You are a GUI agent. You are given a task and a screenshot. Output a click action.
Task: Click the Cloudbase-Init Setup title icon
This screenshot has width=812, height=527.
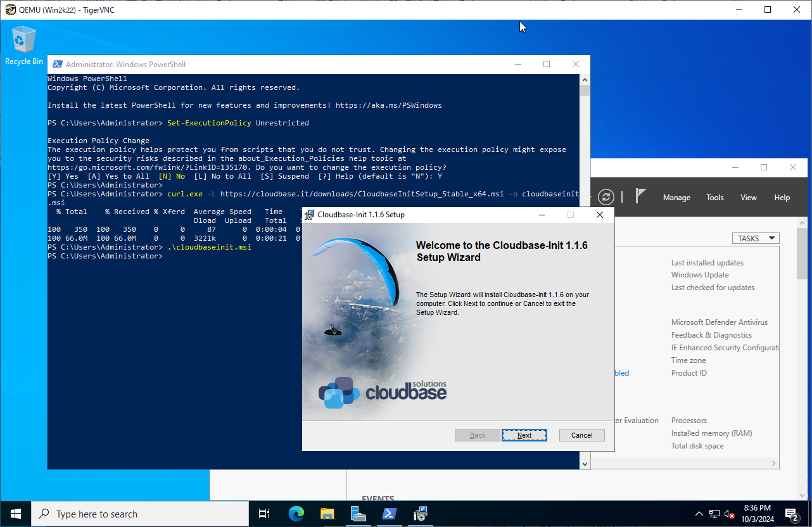(309, 215)
